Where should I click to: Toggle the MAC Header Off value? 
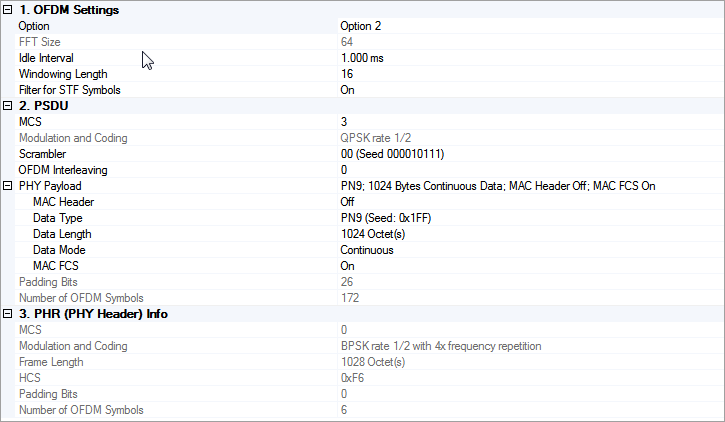(348, 202)
